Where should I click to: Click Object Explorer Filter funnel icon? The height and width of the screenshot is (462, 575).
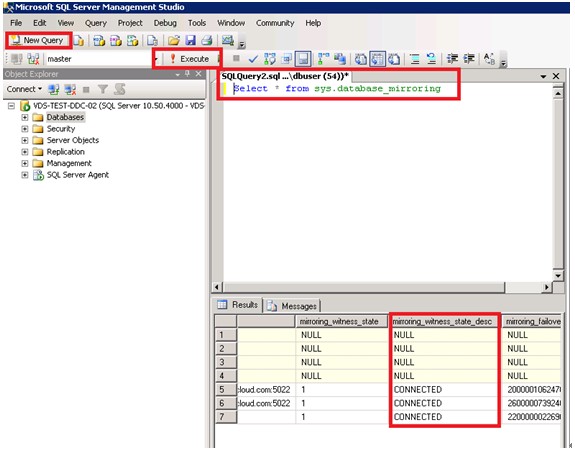point(103,89)
